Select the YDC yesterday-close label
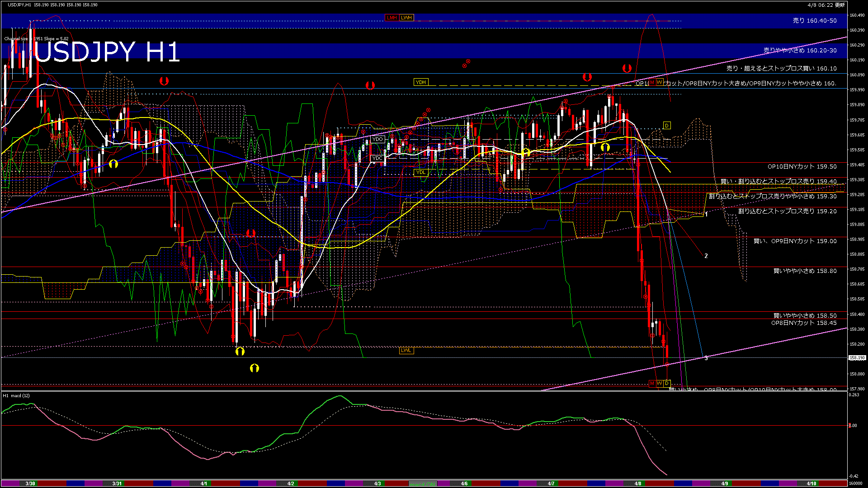This screenshot has width=868, height=488. pyautogui.click(x=377, y=158)
